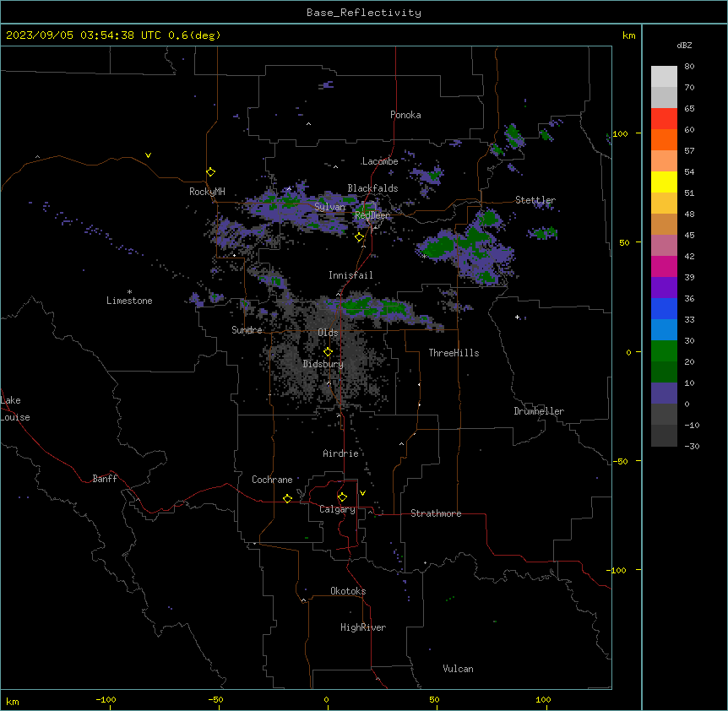Select the Lacombe city label
Screen dimensions: 728x711
(380, 161)
